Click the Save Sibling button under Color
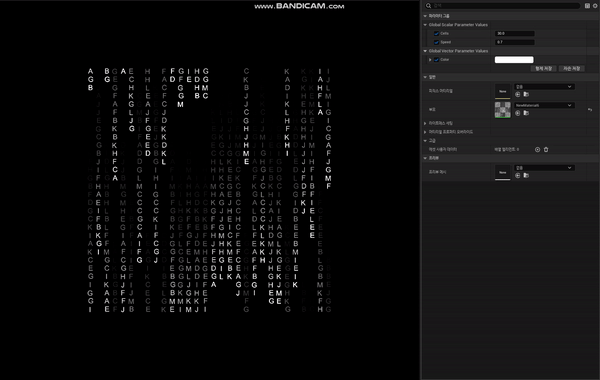The image size is (600, 380). [x=543, y=68]
